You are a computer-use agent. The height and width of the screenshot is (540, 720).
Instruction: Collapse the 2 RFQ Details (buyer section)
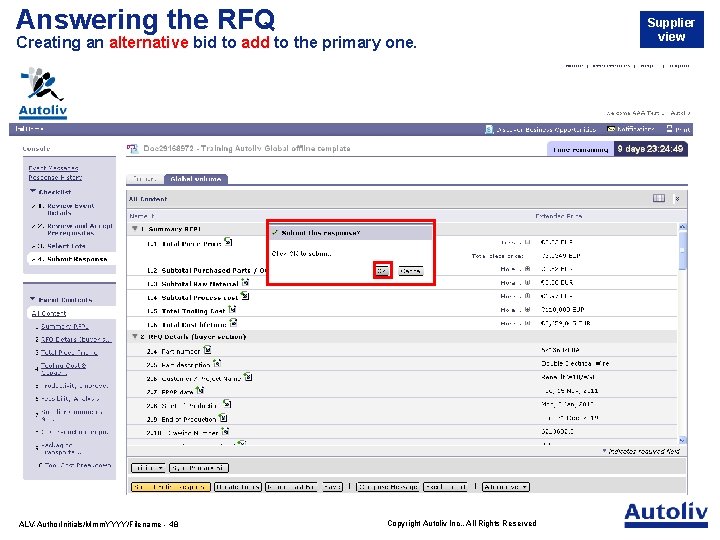pos(135,336)
